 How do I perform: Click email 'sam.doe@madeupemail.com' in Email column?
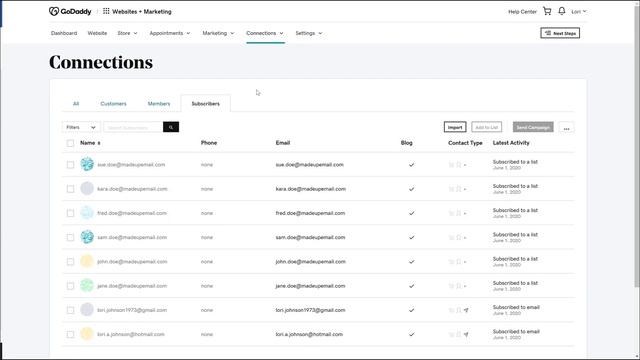click(x=310, y=237)
